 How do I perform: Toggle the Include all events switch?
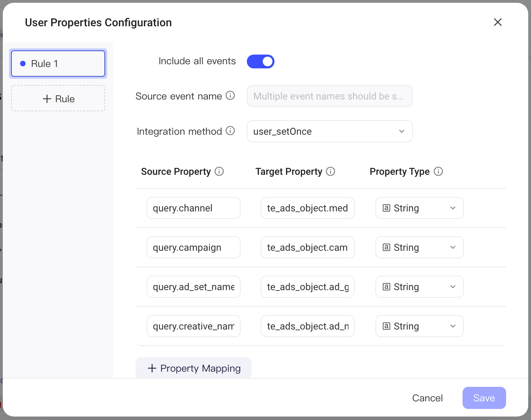click(x=261, y=61)
